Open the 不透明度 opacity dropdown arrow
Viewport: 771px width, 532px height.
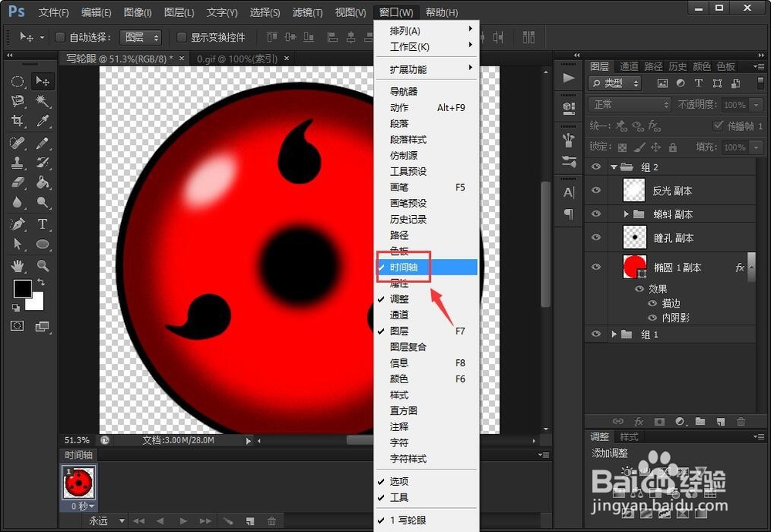click(x=756, y=105)
